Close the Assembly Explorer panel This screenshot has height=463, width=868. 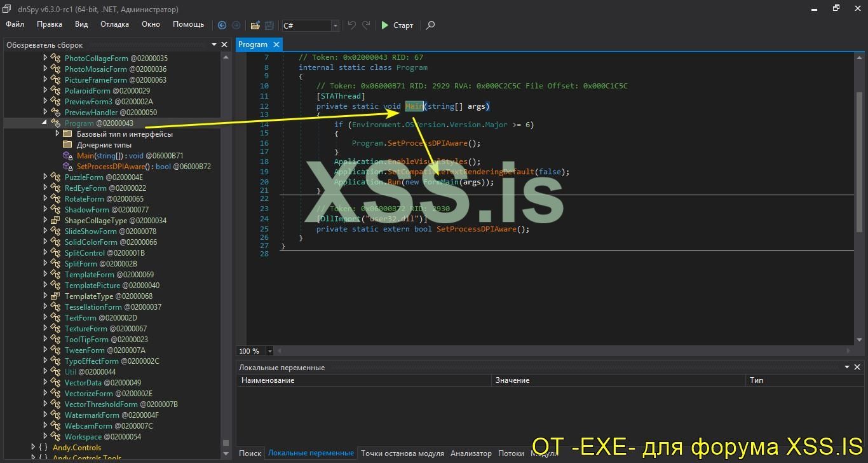[224, 45]
